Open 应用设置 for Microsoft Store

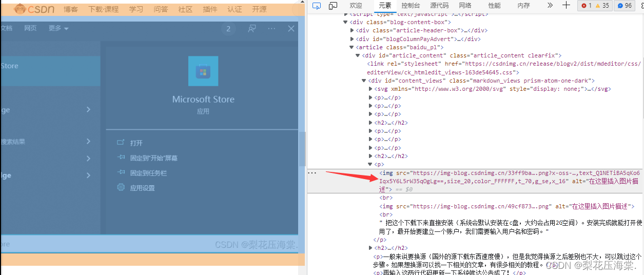tap(142, 188)
